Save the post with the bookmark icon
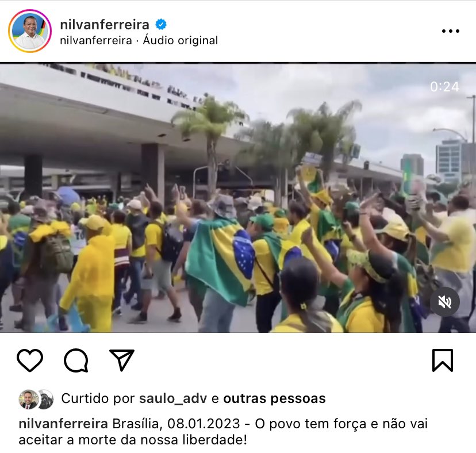 (x=443, y=360)
